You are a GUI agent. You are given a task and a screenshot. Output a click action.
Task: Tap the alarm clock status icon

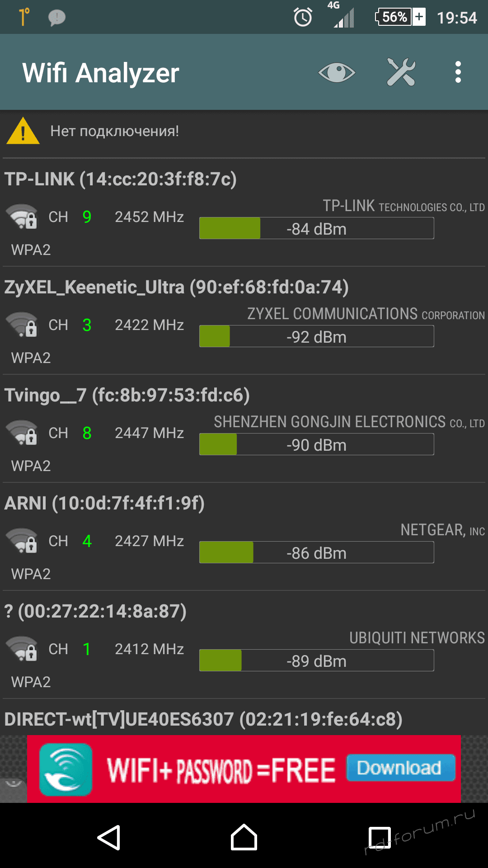(x=303, y=18)
